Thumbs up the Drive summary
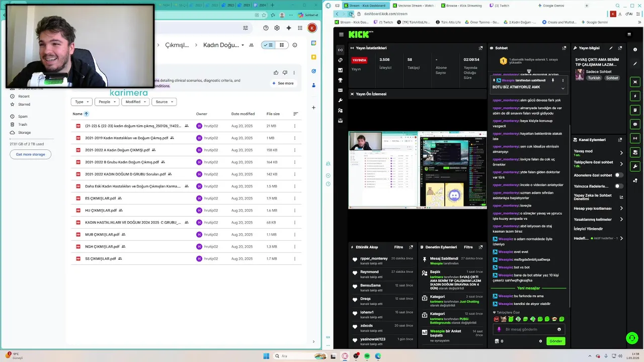 pos(276,72)
